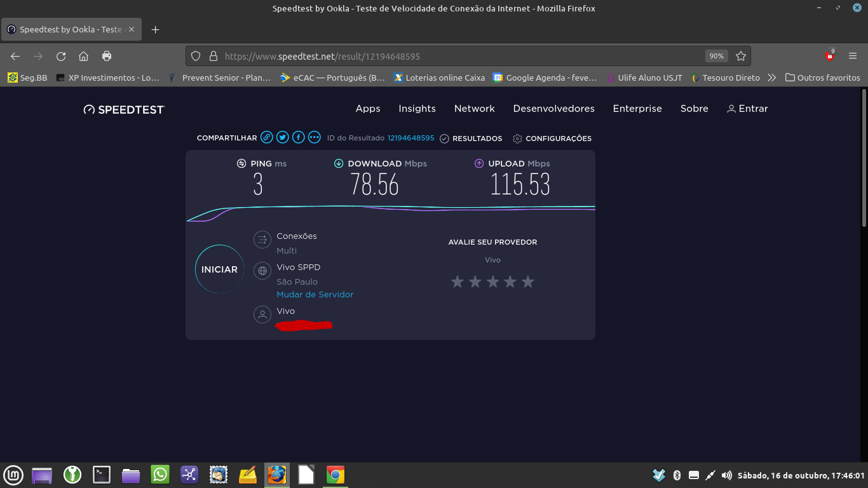Open the Sobre menu item
The image size is (868, 488).
[695, 109]
